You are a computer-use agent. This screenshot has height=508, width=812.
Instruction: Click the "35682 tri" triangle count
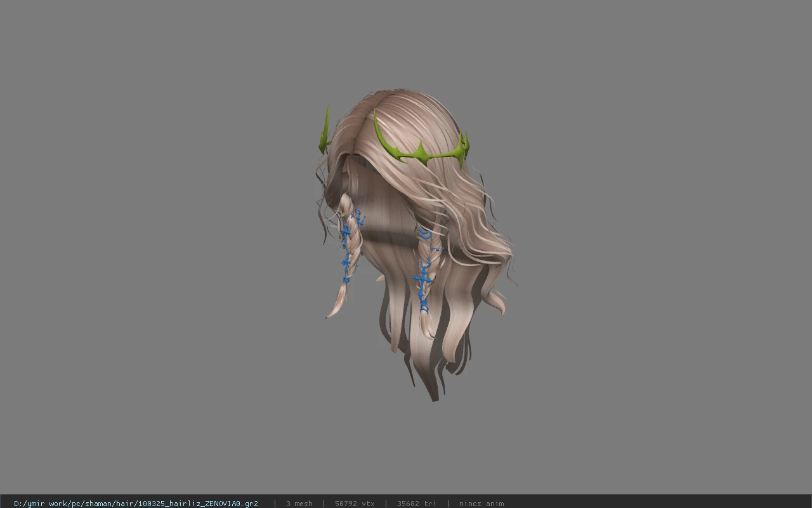click(x=417, y=504)
